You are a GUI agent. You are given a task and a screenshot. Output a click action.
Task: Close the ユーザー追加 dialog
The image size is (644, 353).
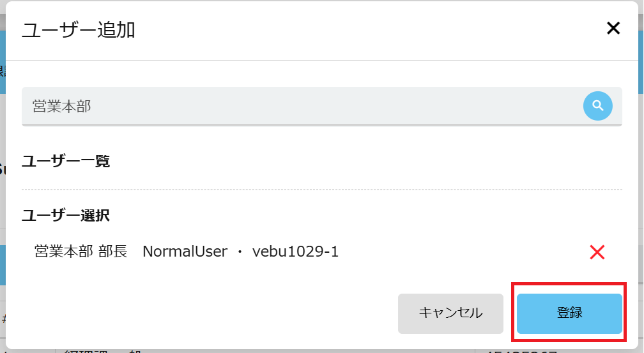tap(613, 28)
